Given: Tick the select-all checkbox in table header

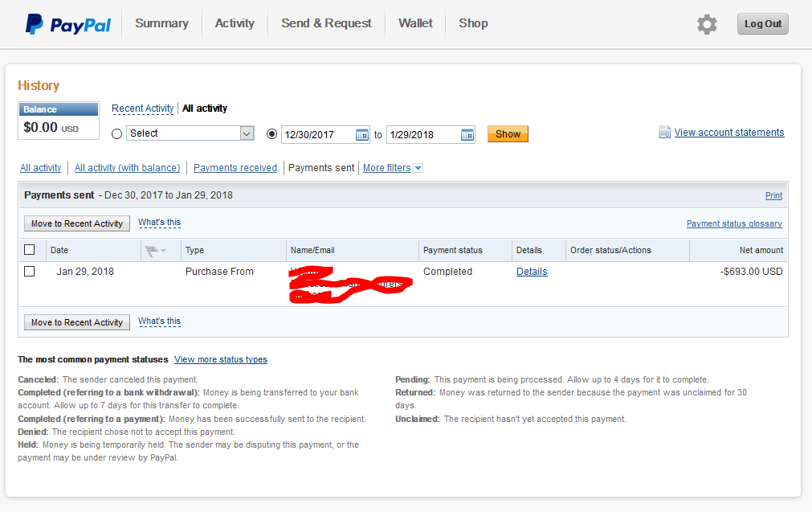Looking at the screenshot, I should coord(30,250).
